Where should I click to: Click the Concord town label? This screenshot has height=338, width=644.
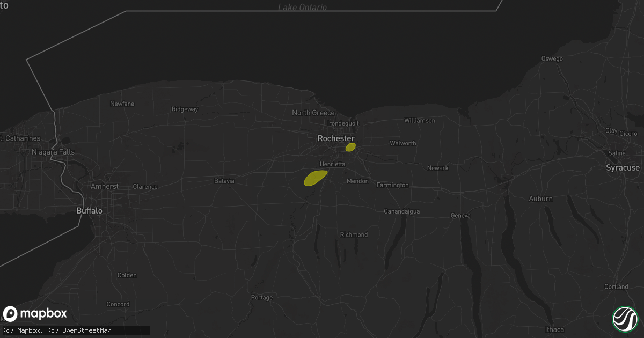point(118,304)
